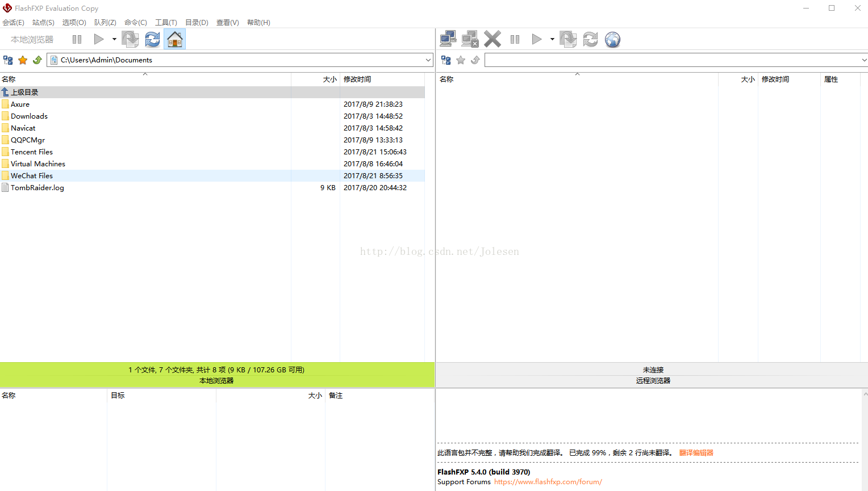The image size is (868, 491).
Task: Click the remote disconnect icon
Action: 470,39
